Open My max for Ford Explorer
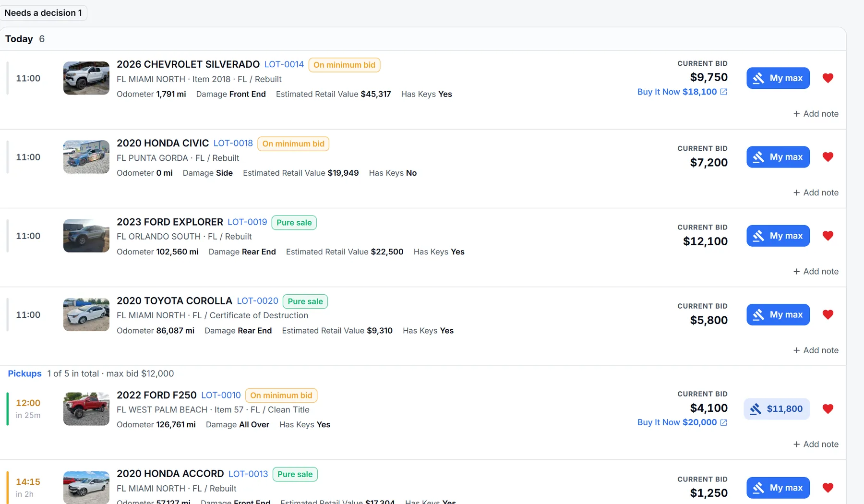Screen dimensions: 864x504 778,236
